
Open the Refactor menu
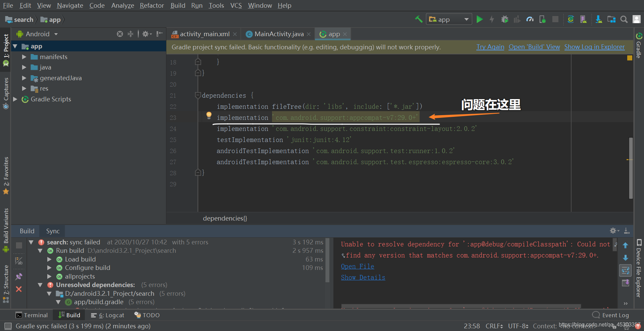coord(152,5)
